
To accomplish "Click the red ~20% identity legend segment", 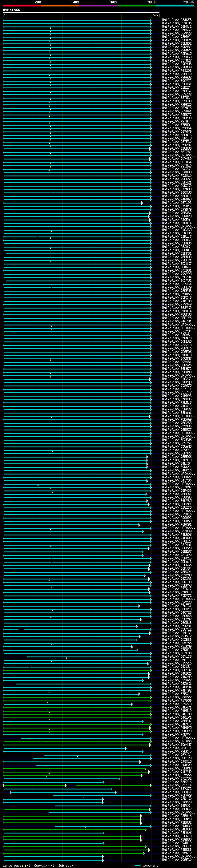I will pos(22,6).
